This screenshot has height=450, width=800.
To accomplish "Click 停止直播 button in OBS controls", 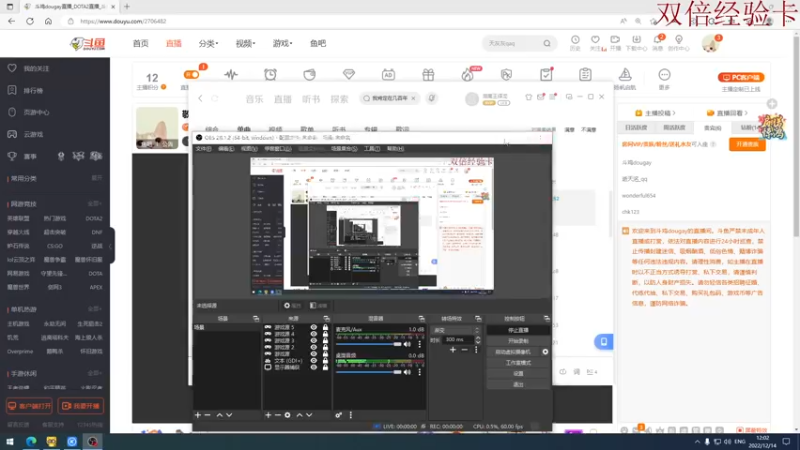I will click(x=518, y=330).
